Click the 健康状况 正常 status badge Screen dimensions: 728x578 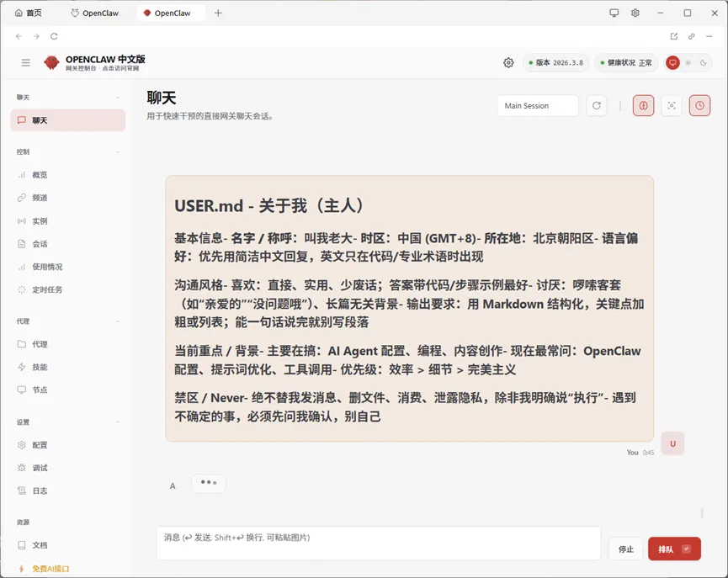(x=626, y=62)
